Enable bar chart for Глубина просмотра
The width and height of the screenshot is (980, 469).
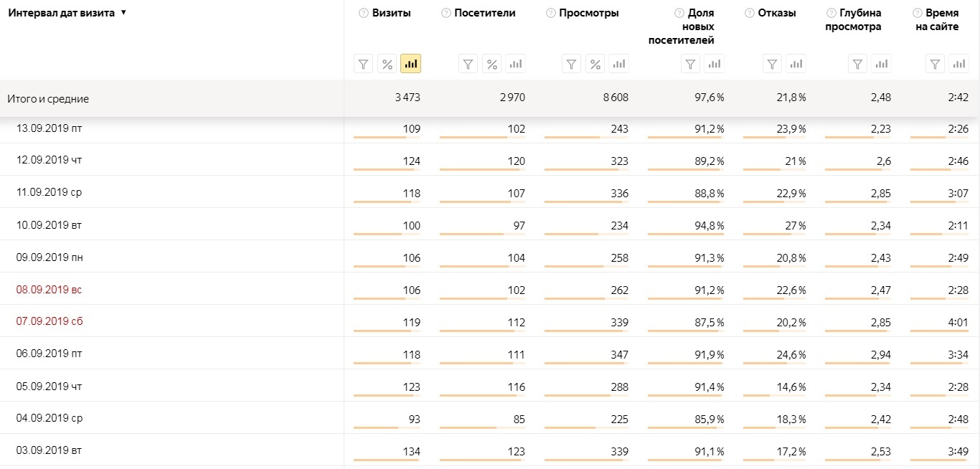coord(882,64)
